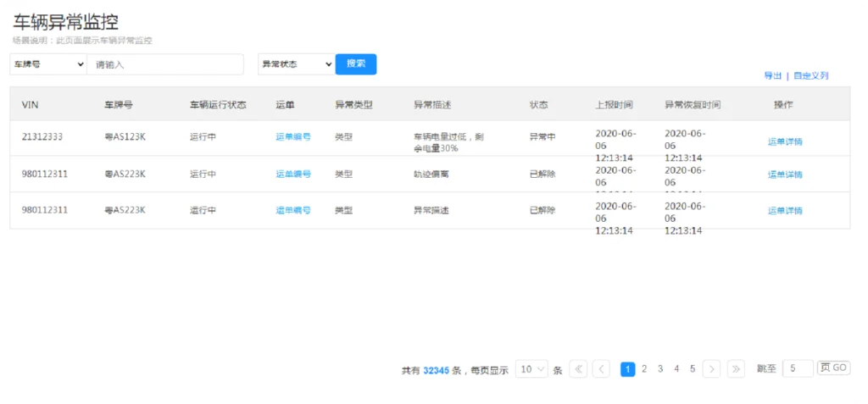Open the page size dropdown showing 10
This screenshot has height=404, width=868.
click(531, 369)
